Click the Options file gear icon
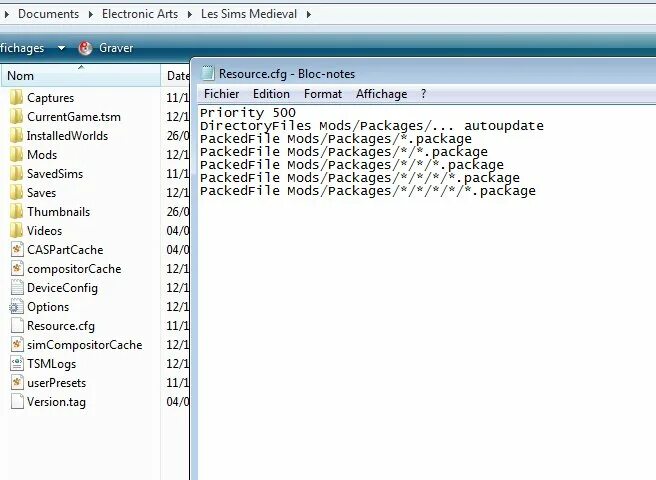Image resolution: width=656 pixels, height=480 pixels. coord(16,307)
